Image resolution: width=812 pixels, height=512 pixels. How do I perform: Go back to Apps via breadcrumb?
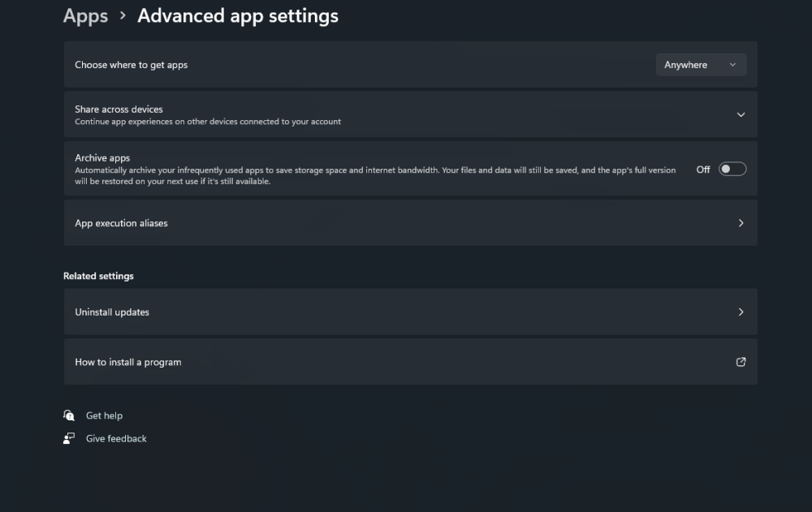(x=85, y=16)
